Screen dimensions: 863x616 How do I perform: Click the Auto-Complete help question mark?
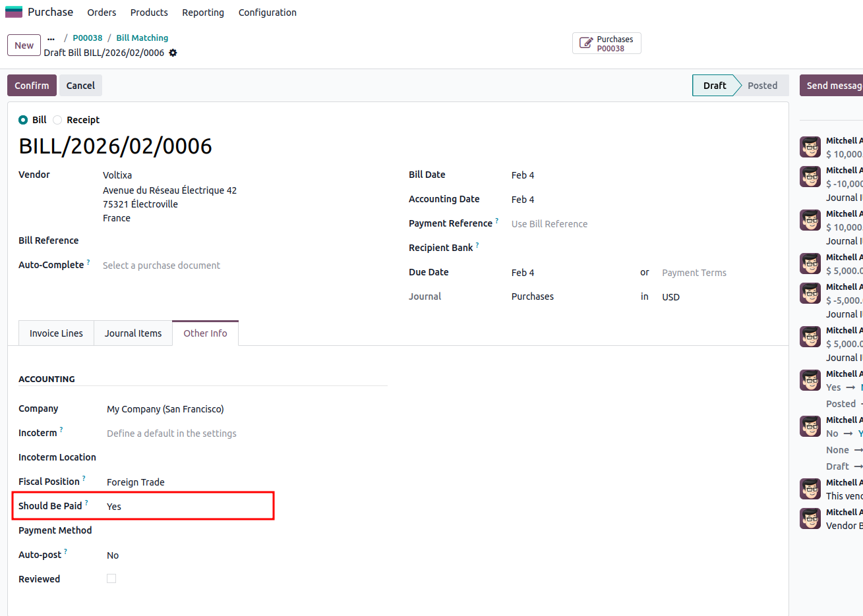coord(88,262)
